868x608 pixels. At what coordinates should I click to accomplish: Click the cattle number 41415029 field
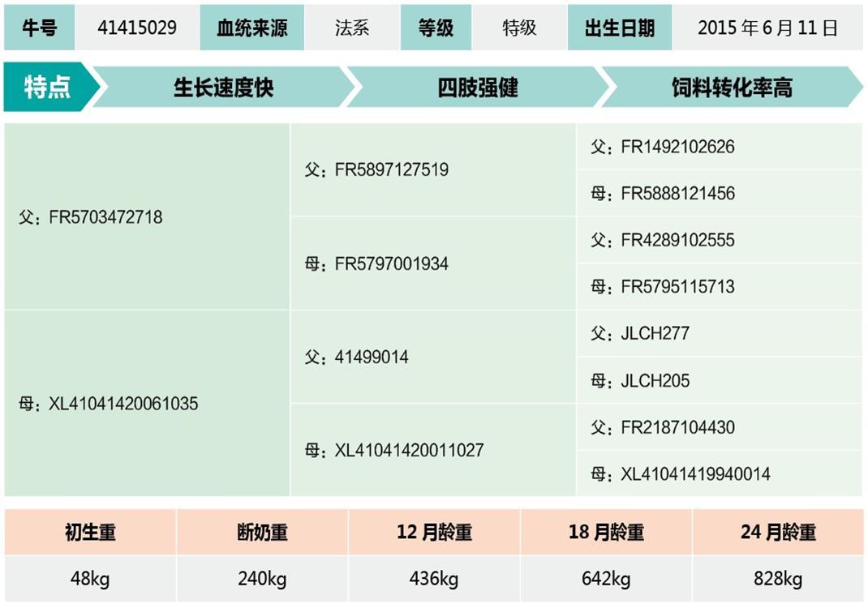coord(137,28)
